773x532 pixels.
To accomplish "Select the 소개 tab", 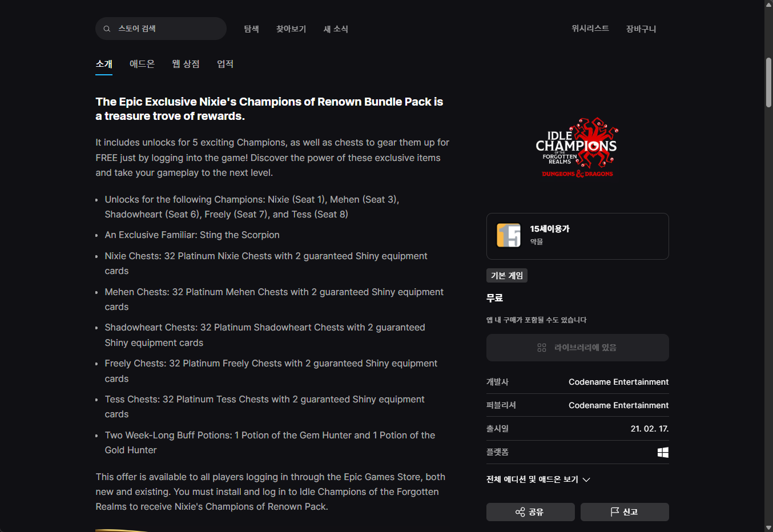I will pyautogui.click(x=104, y=64).
